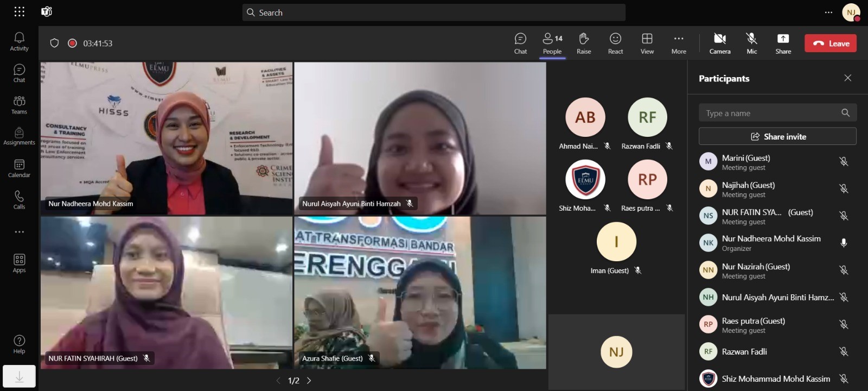Toggle the Camera on
The image size is (868, 391).
click(x=720, y=43)
